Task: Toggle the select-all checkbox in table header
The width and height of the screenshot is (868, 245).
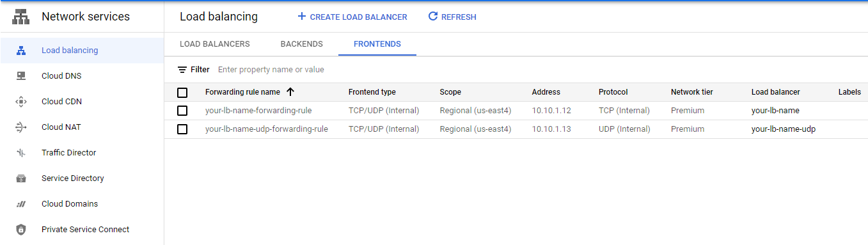Action: 182,92
